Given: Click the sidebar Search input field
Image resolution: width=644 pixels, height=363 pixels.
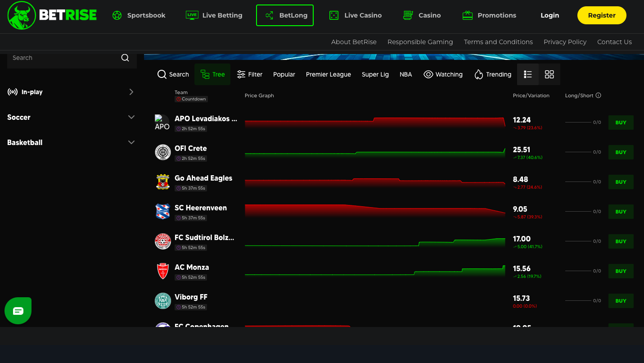Looking at the screenshot, I should [63, 58].
